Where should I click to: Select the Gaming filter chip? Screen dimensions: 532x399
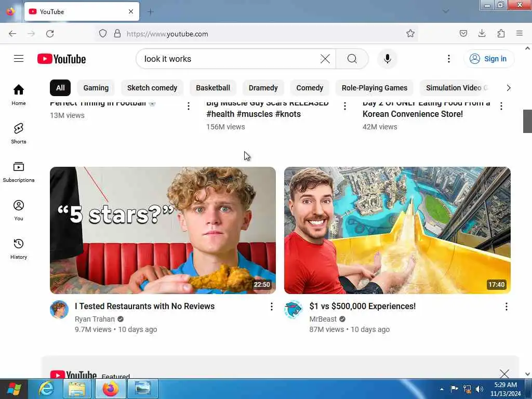click(x=96, y=88)
